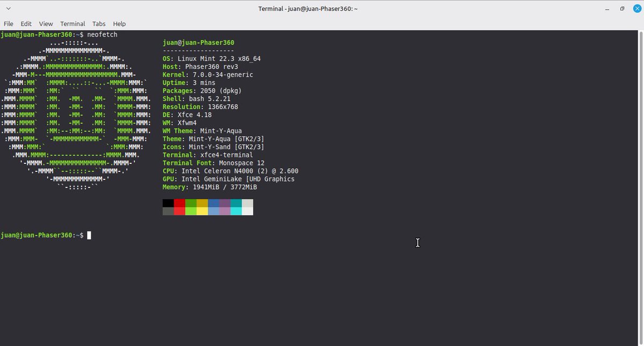This screenshot has width=644, height=346.
Task: Click the 'Kernel: 7.0.0-34-generic' line
Action: pyautogui.click(x=208, y=75)
